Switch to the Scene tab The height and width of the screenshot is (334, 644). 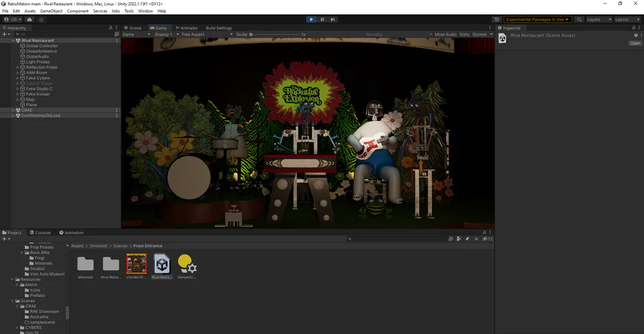(x=133, y=28)
